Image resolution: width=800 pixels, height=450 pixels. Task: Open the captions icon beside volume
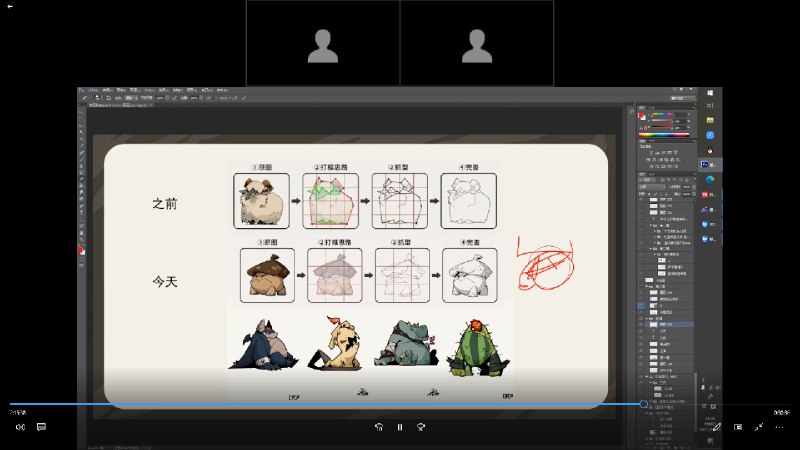(41, 427)
